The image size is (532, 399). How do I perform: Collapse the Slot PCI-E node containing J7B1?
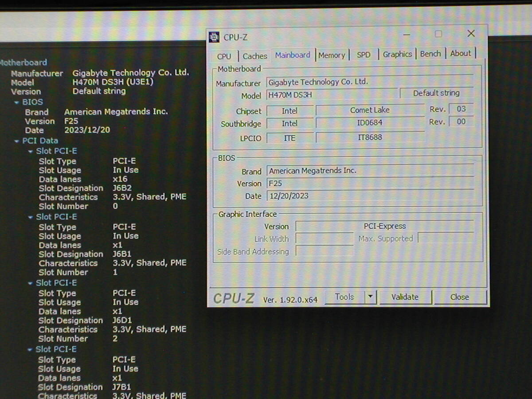click(x=30, y=350)
